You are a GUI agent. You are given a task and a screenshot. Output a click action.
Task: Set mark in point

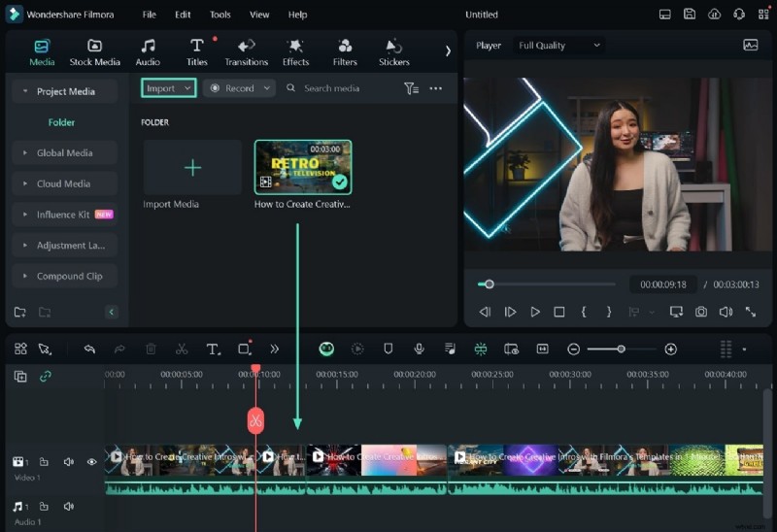584,312
